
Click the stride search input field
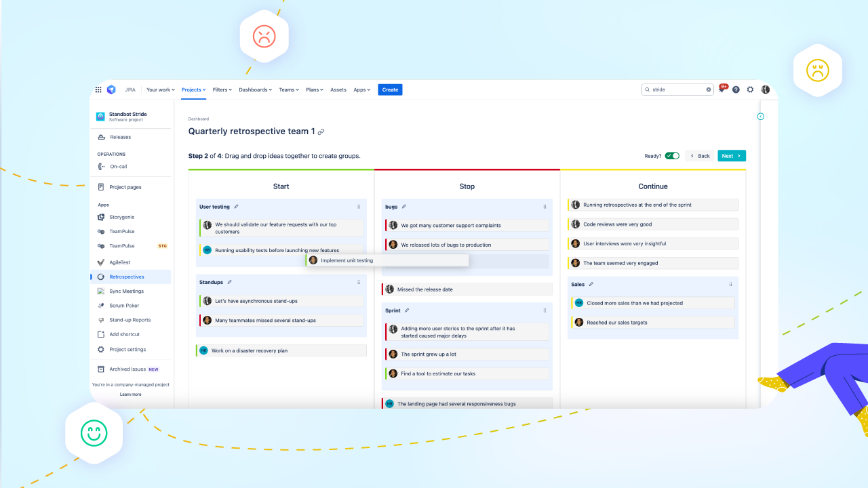(678, 89)
